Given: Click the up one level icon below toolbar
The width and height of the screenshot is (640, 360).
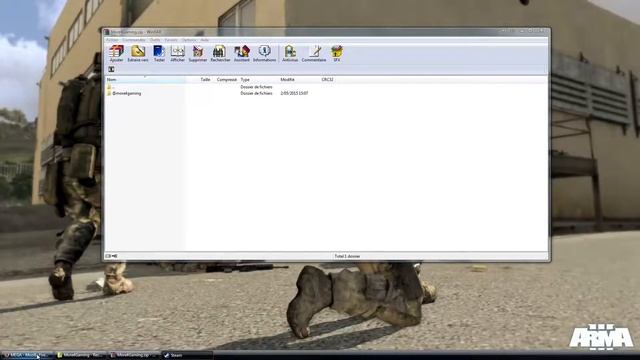Looking at the screenshot, I should click(x=111, y=69).
